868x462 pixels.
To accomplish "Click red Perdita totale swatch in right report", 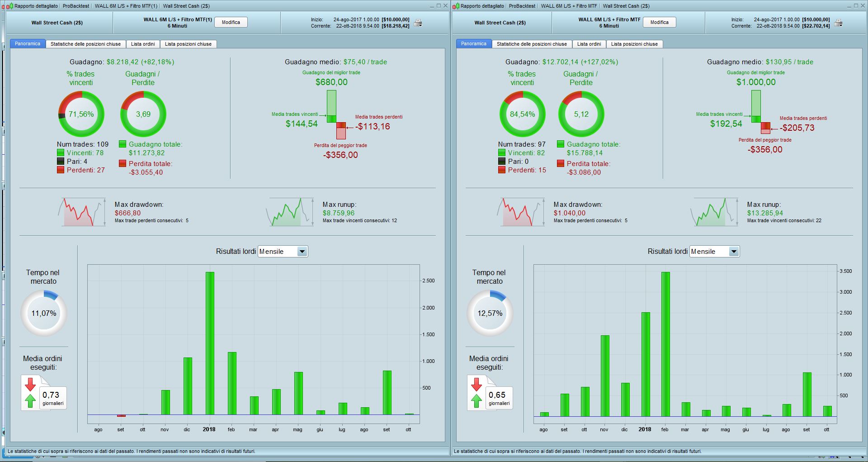I will tap(561, 163).
